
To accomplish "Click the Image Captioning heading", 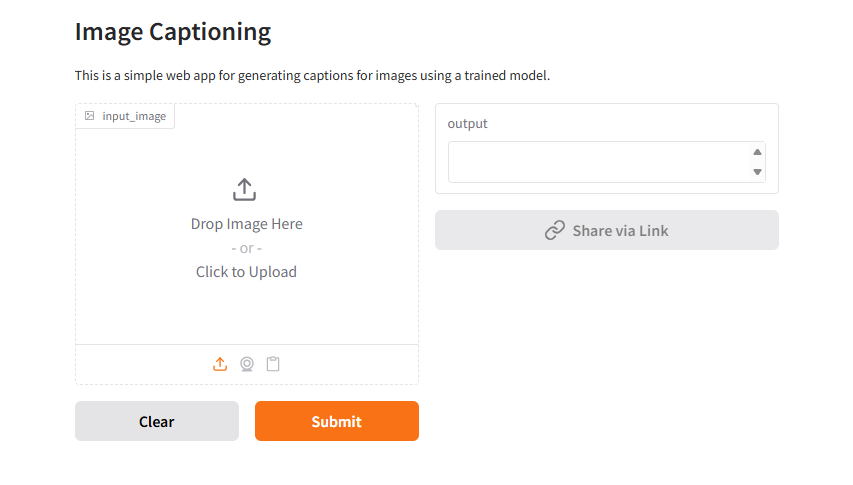I will click(x=173, y=32).
